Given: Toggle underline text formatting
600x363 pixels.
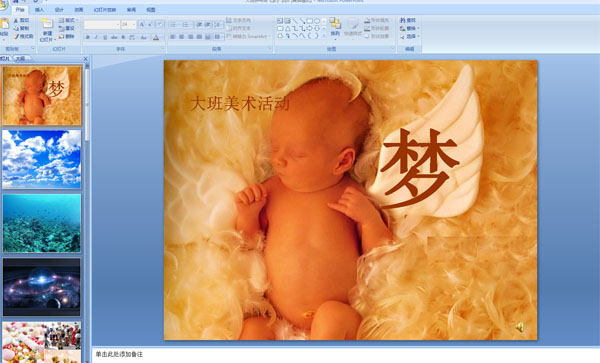Looking at the screenshot, I should (x=105, y=37).
